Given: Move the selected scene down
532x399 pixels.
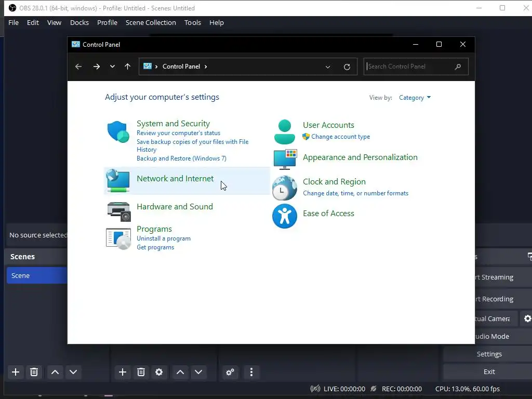Looking at the screenshot, I should pos(73,372).
